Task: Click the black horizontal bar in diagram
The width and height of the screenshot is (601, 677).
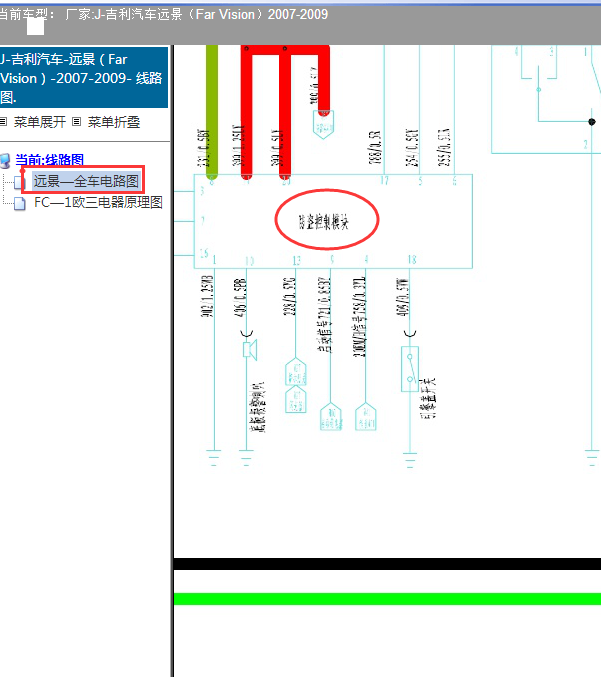Action: [x=387, y=564]
